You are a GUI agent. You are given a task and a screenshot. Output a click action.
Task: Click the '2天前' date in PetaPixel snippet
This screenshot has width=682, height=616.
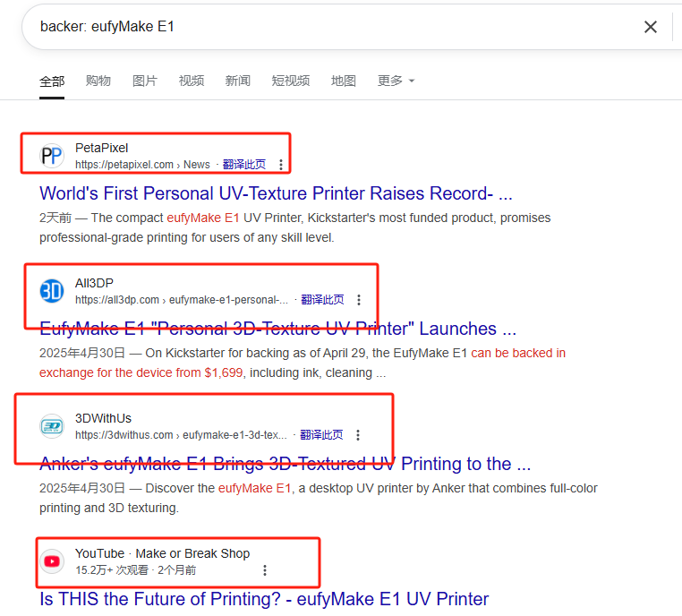55,218
